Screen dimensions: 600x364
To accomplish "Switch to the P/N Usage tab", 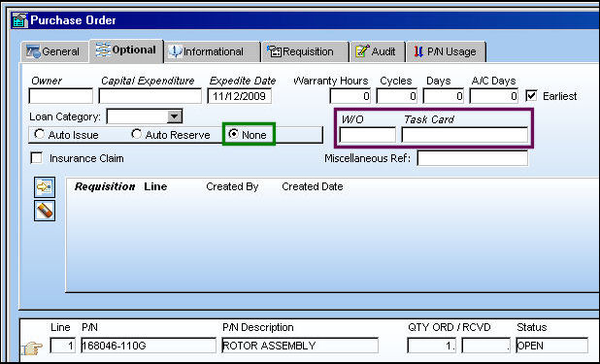I will tap(447, 51).
